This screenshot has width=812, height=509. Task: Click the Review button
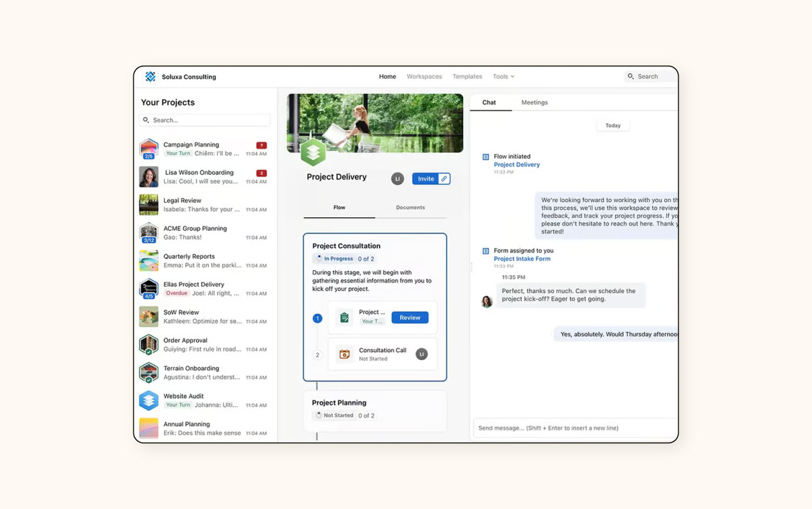(410, 318)
